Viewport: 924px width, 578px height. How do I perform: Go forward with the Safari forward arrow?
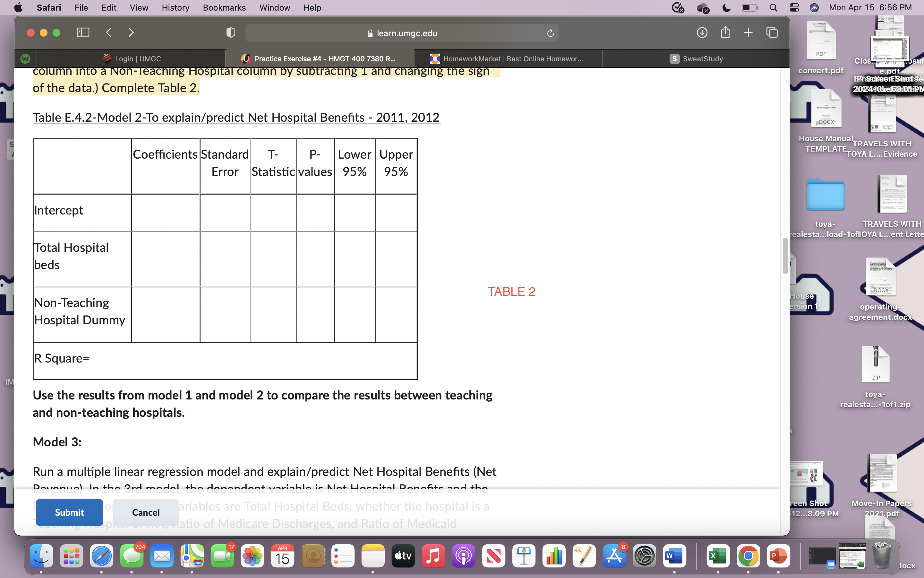[x=131, y=32]
